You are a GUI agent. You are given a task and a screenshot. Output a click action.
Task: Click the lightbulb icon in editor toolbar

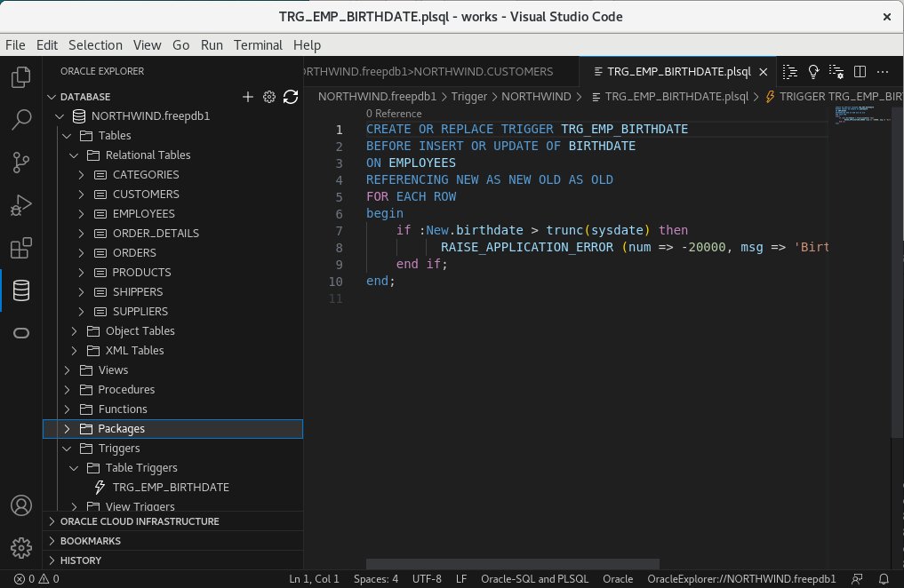point(813,71)
